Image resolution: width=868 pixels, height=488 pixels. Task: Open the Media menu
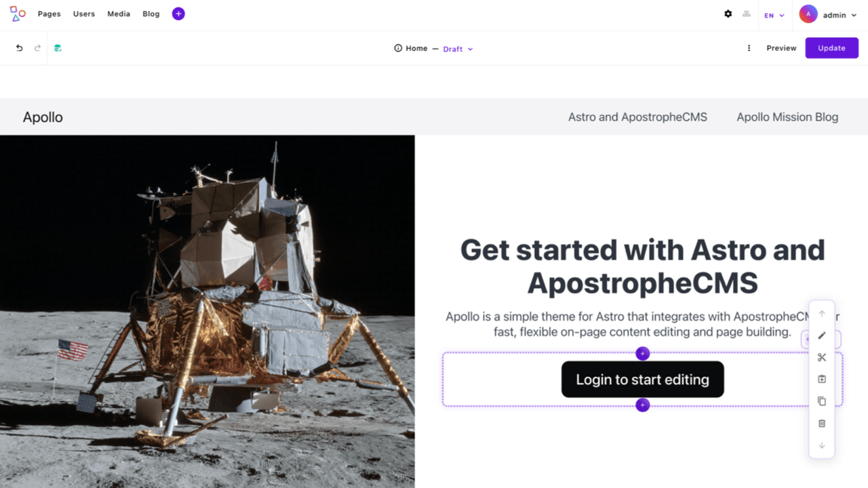pos(119,14)
